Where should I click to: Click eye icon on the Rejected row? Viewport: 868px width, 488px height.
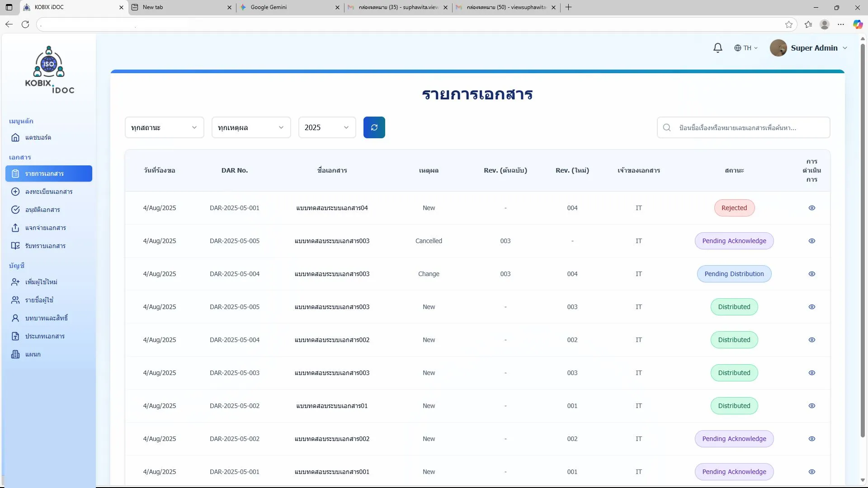pyautogui.click(x=811, y=208)
